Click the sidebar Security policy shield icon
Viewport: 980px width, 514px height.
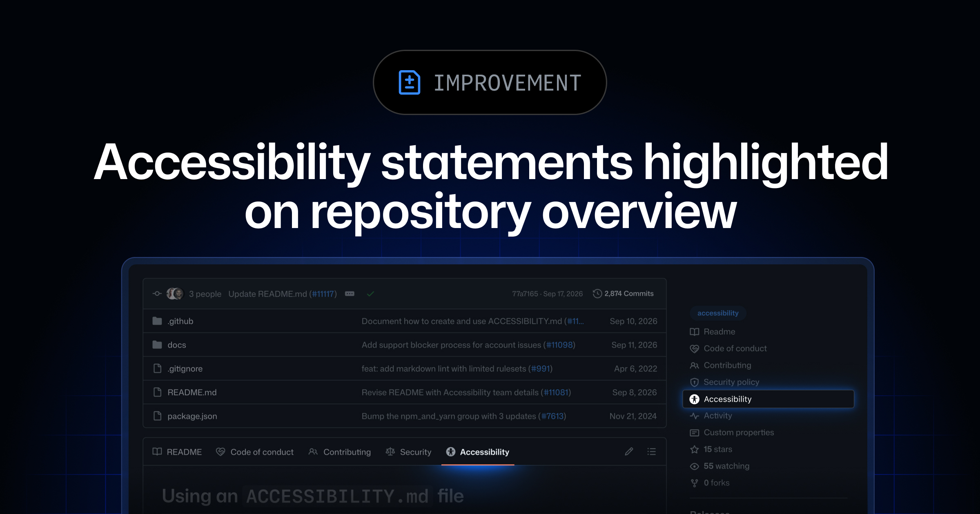coord(695,382)
